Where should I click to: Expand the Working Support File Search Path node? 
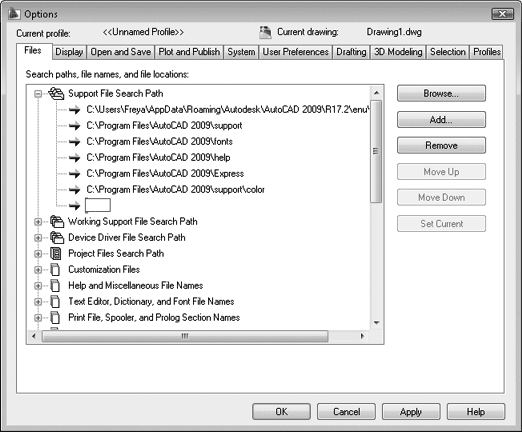(x=38, y=222)
